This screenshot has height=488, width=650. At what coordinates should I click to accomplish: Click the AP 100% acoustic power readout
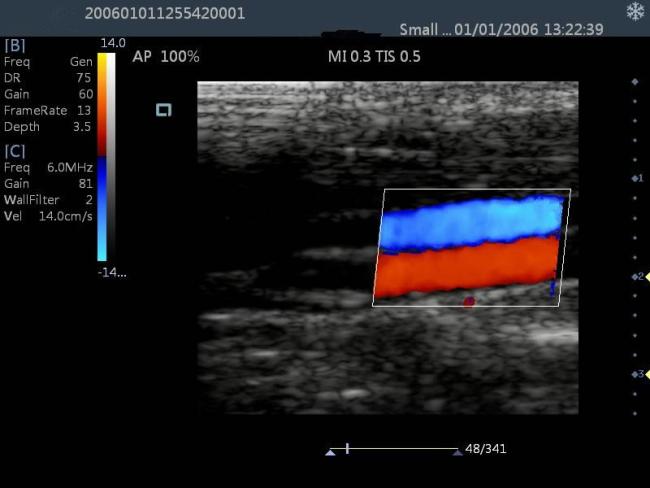[166, 57]
